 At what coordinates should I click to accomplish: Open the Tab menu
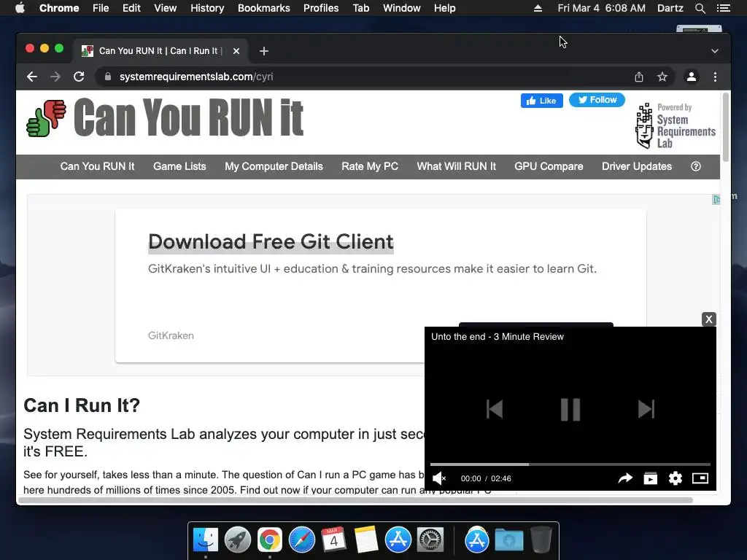[x=360, y=8]
